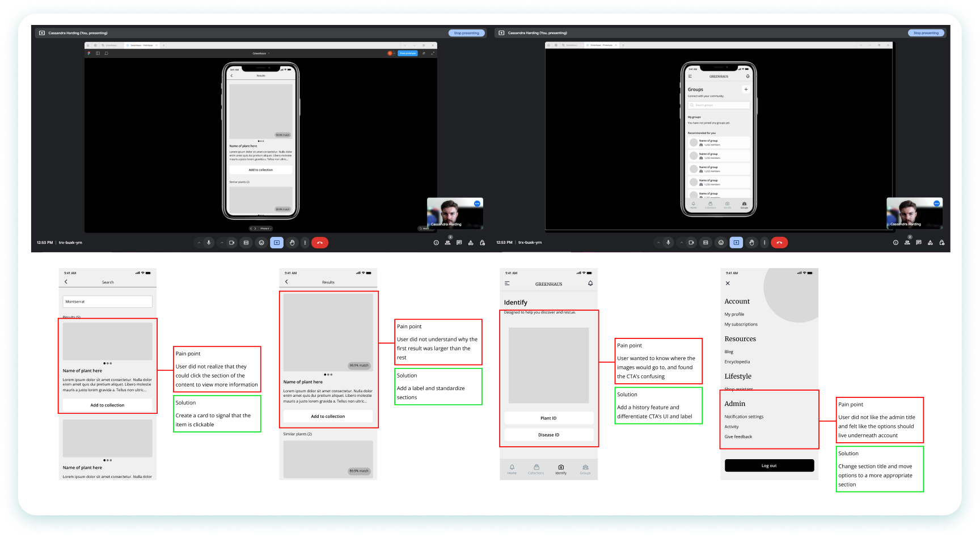
Task: Tap the Disease ID button
Action: coord(549,435)
